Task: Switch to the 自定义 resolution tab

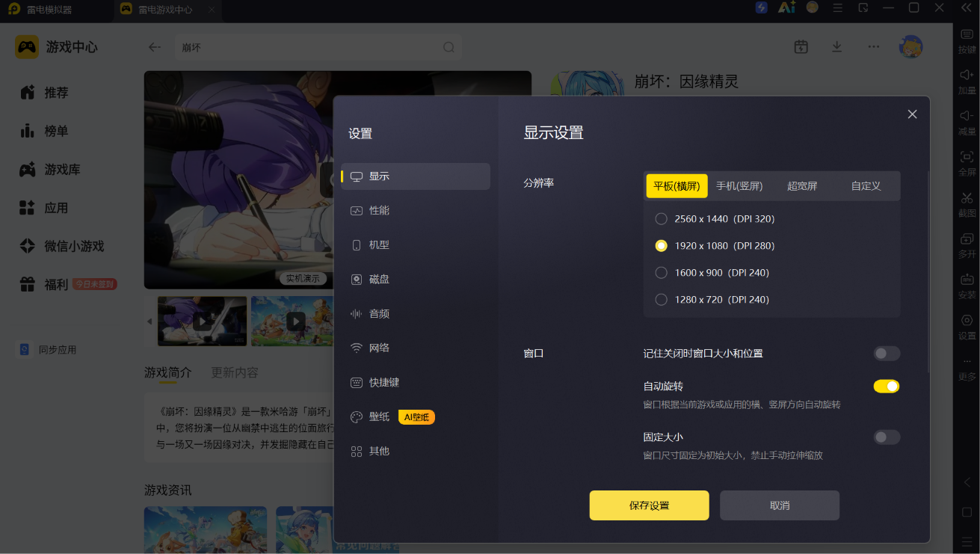Action: [866, 186]
